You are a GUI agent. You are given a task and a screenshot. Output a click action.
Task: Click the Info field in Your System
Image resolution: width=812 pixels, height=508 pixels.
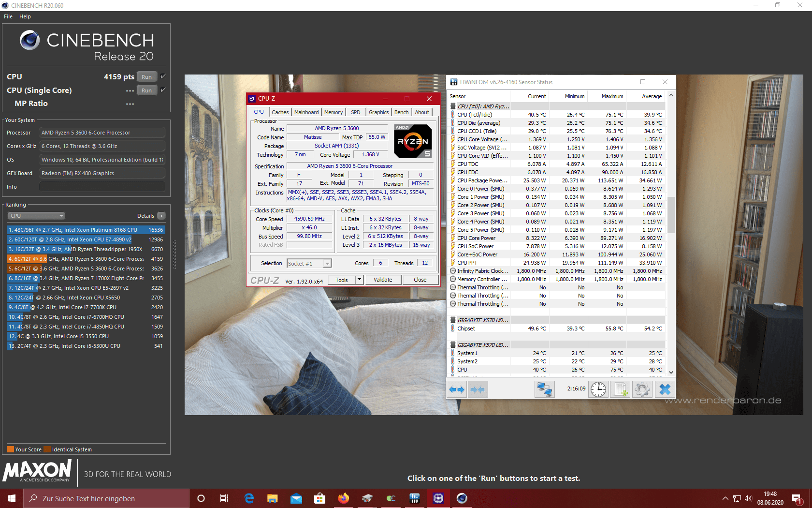(102, 187)
